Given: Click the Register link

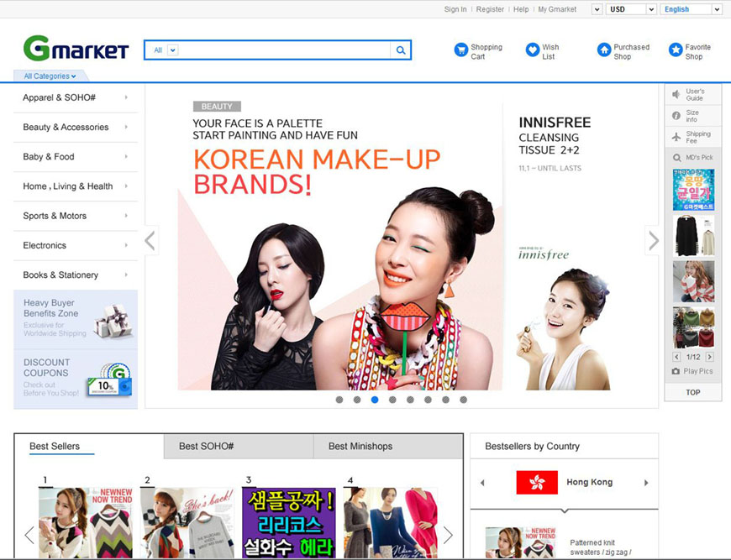Looking at the screenshot, I should click(x=490, y=9).
